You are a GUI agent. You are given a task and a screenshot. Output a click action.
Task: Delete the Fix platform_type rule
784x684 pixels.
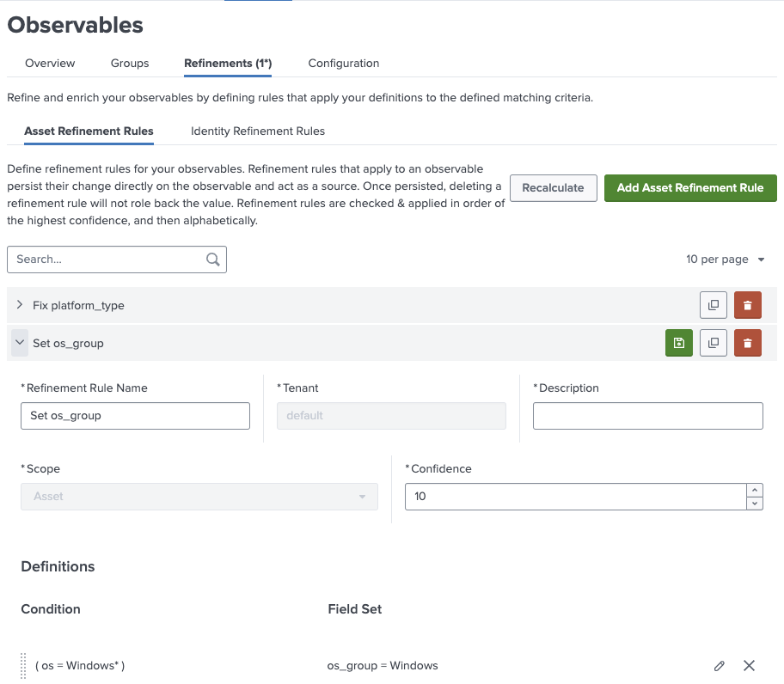pos(747,304)
